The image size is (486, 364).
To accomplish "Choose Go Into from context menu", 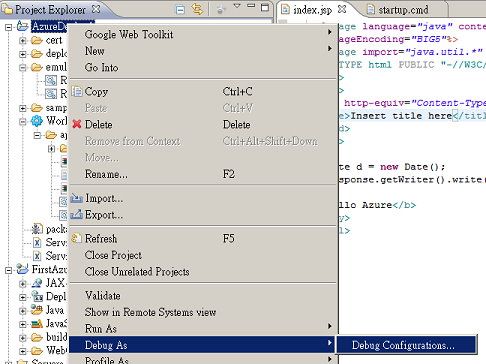I will coord(203,67).
